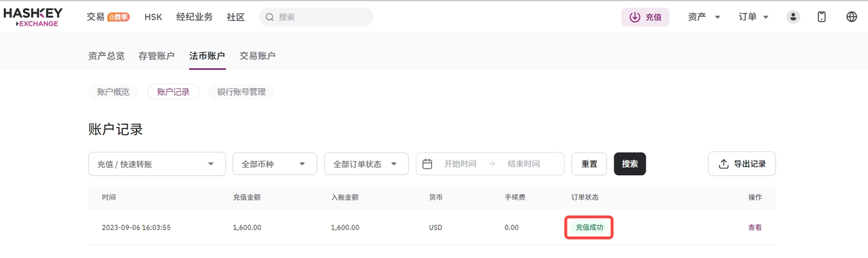
Task: Click the 充值 deposit button with download icon
Action: pyautogui.click(x=646, y=17)
